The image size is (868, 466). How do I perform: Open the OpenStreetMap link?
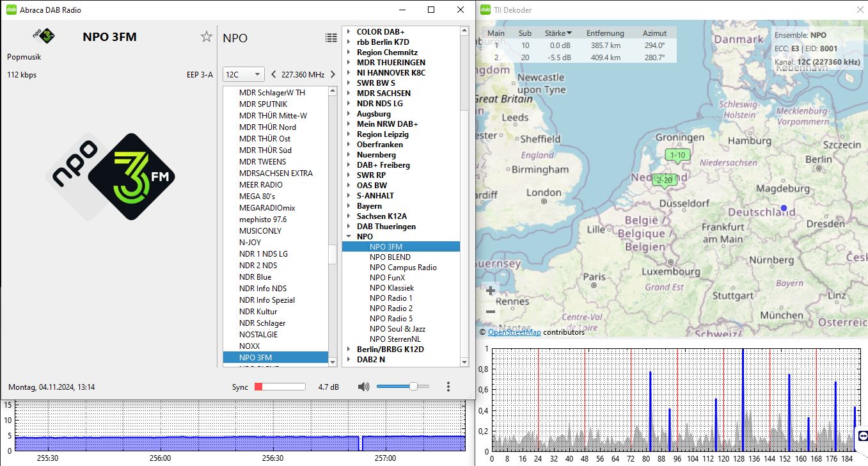[x=514, y=332]
